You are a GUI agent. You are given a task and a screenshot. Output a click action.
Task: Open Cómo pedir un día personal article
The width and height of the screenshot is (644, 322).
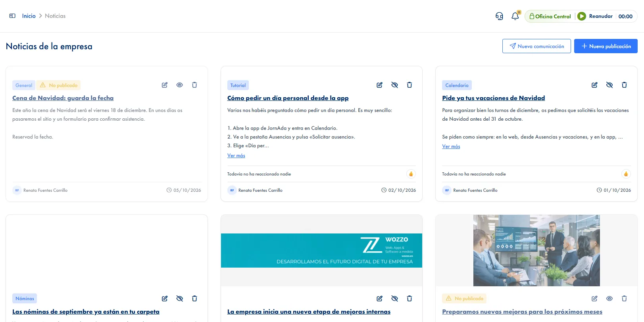click(288, 98)
